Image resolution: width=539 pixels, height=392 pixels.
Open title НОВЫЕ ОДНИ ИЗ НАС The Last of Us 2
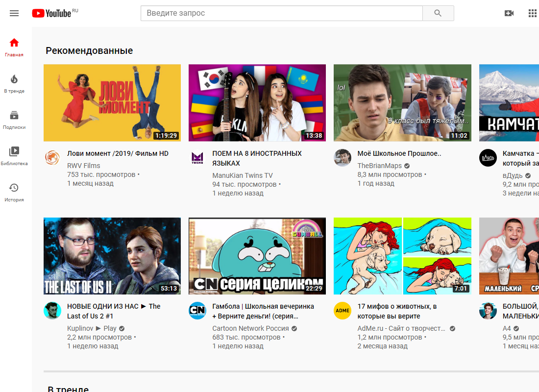114,311
